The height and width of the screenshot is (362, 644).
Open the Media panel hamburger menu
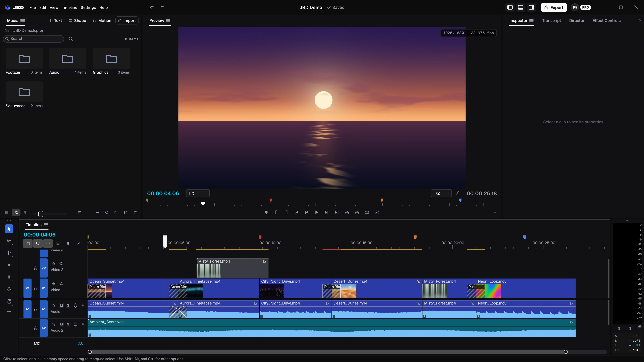tap(22, 20)
